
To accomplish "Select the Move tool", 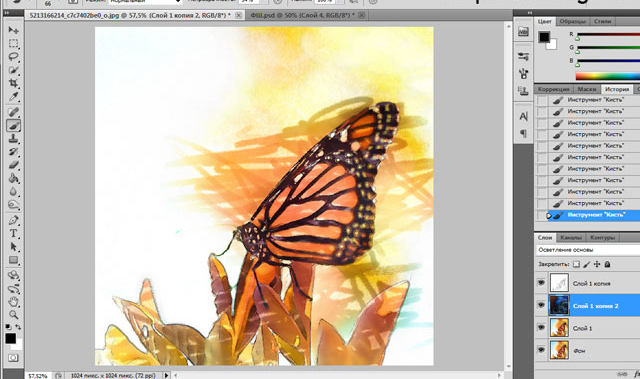I will tap(13, 30).
